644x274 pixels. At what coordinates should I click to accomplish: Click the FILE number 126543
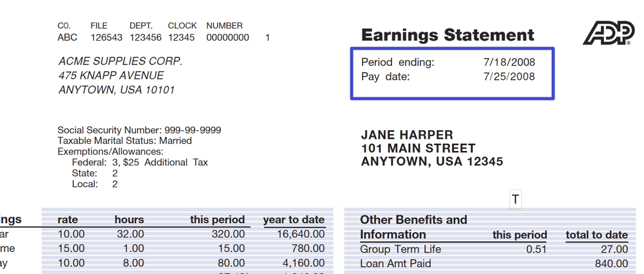(x=106, y=37)
